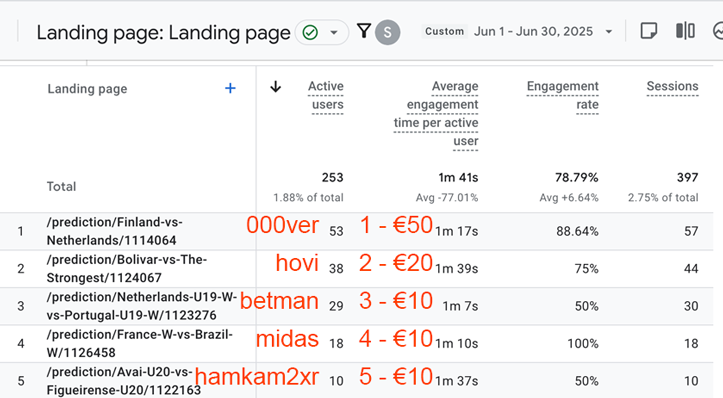Open the date range dropdown arrow

pyautogui.click(x=609, y=32)
